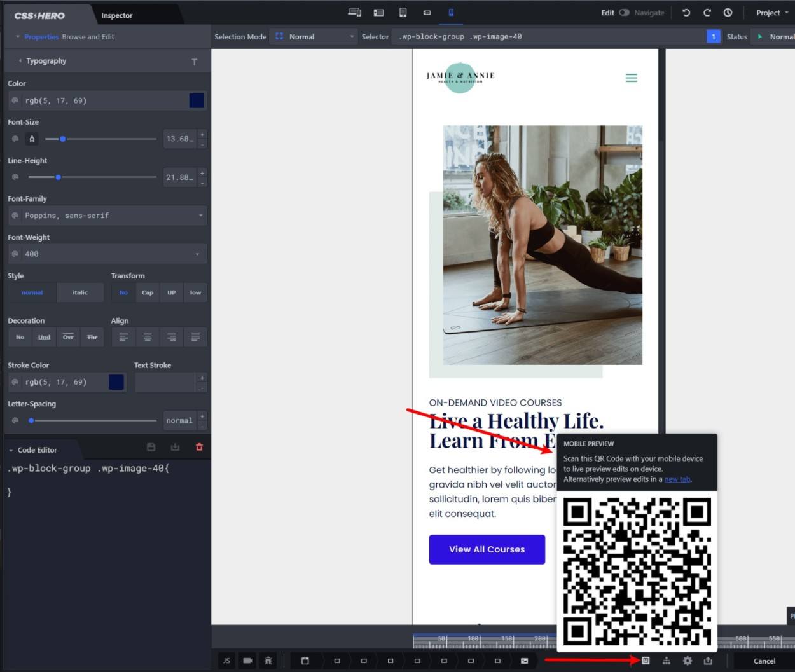Screen dimensions: 795x672
Task: Click the Code Editor download icon
Action: pos(175,448)
